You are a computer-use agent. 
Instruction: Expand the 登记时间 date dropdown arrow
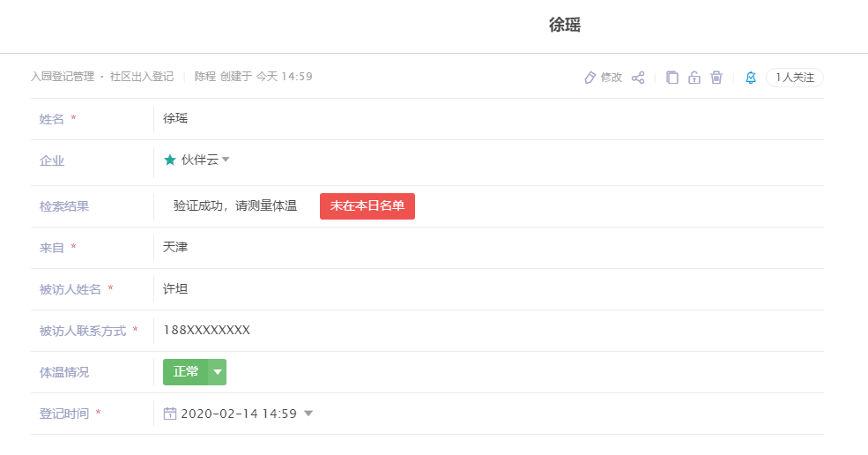308,414
